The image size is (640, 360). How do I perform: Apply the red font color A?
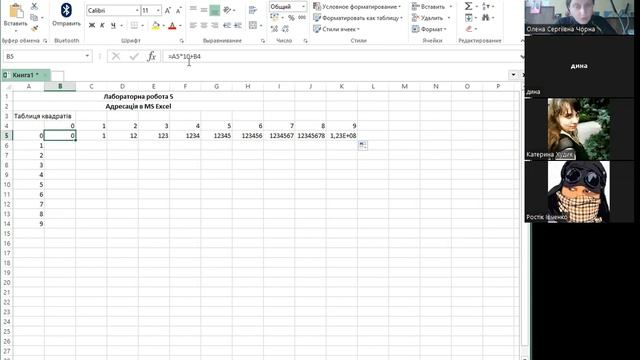click(172, 26)
